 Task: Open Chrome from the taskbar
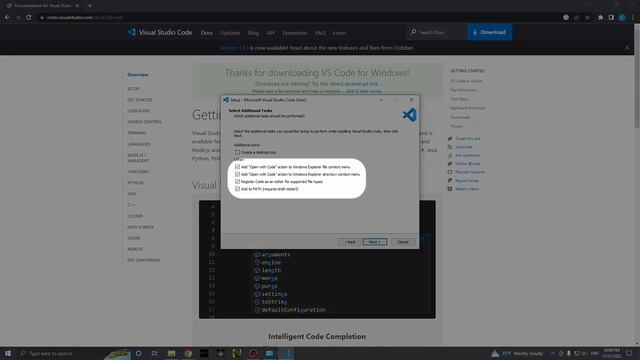(188, 353)
